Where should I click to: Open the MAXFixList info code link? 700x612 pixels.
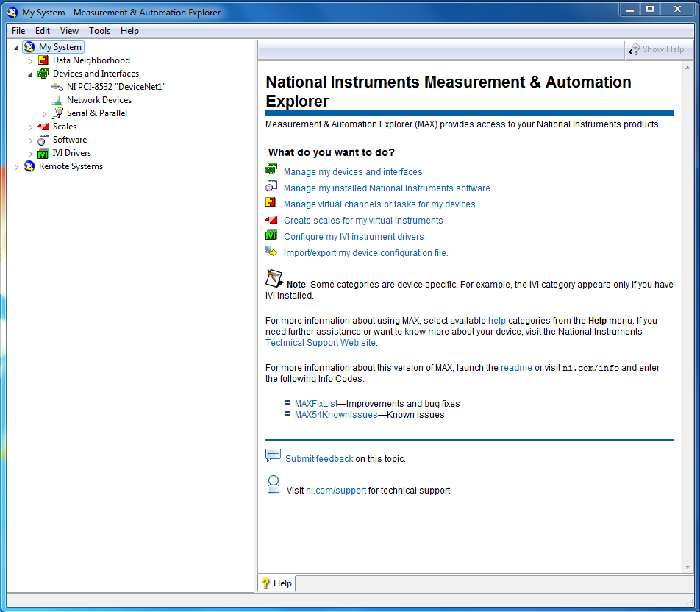pos(316,403)
